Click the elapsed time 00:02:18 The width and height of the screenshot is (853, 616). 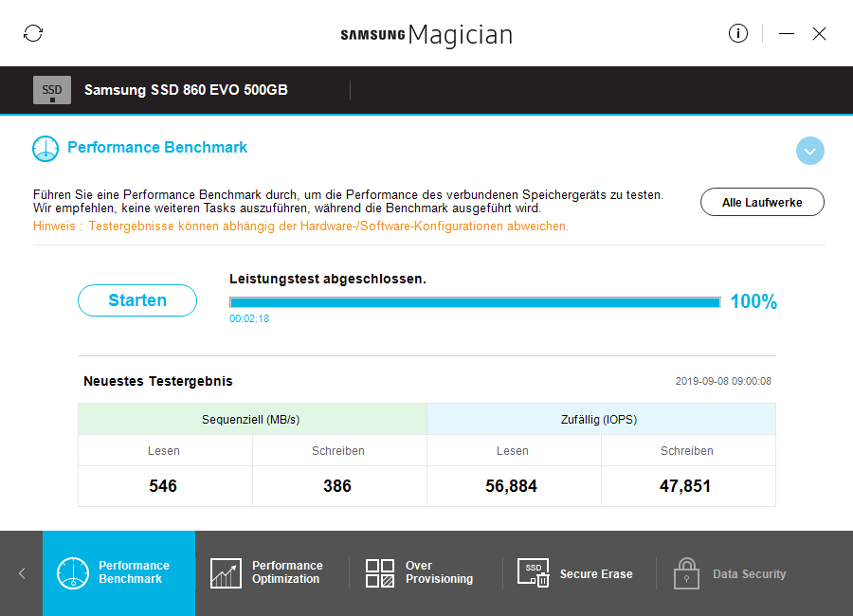point(249,318)
